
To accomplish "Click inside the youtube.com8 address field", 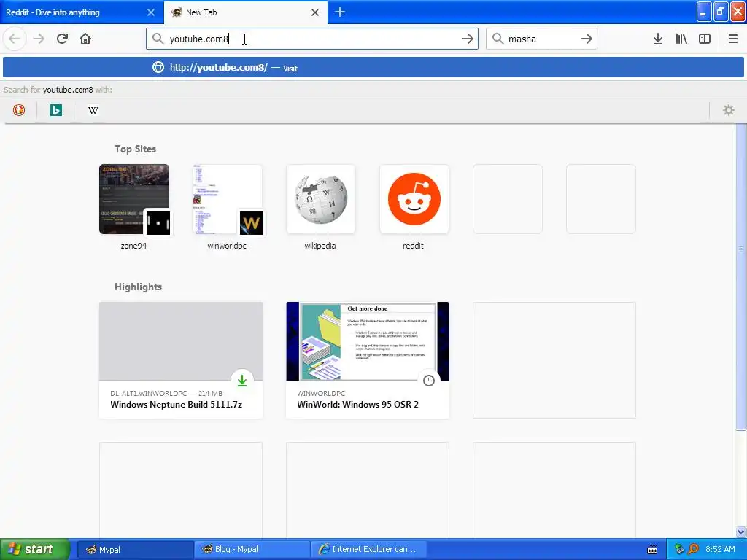I will [312, 39].
